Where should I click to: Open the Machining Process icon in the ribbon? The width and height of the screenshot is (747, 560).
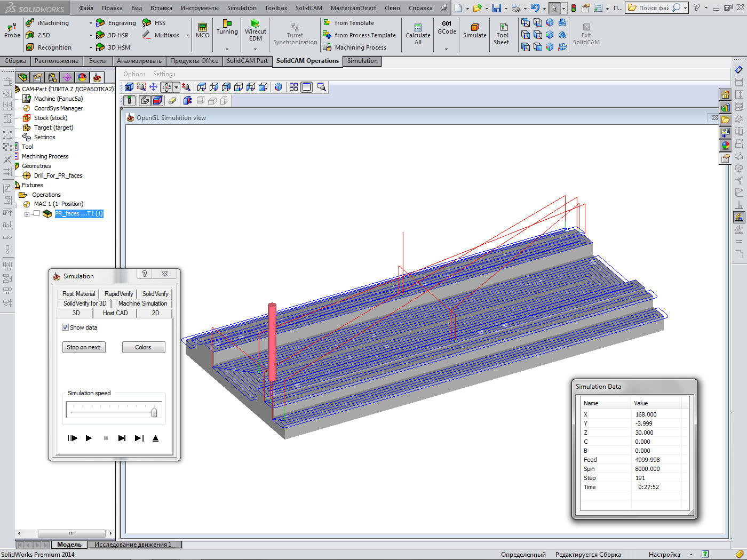tap(327, 47)
